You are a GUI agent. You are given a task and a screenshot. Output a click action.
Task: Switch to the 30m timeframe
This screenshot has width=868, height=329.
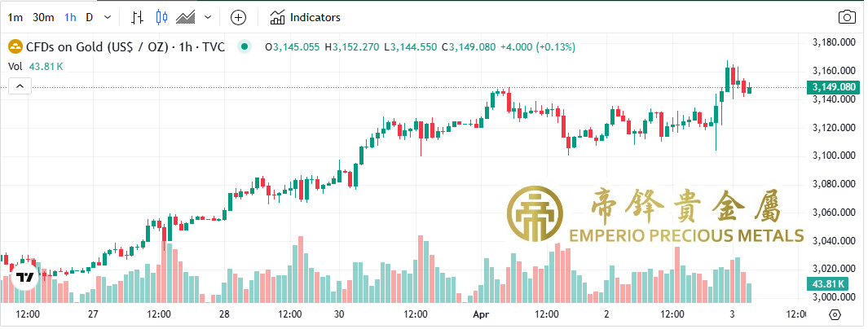coord(43,17)
